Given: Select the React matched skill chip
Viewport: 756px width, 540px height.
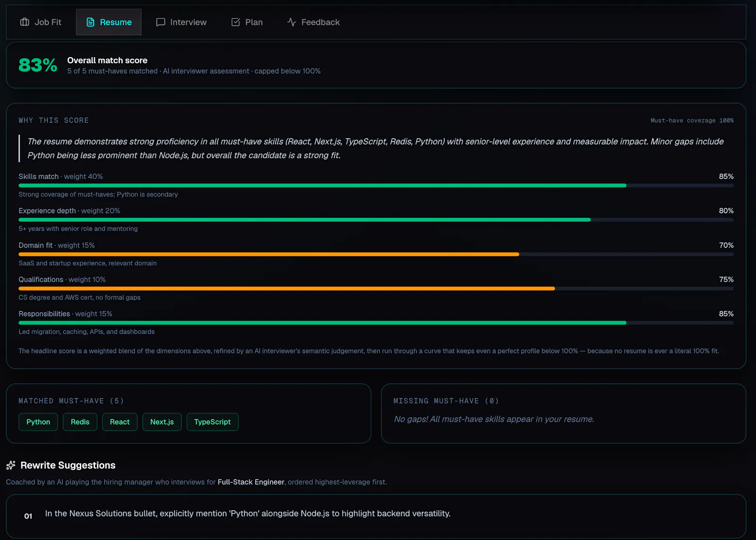Looking at the screenshot, I should [120, 422].
